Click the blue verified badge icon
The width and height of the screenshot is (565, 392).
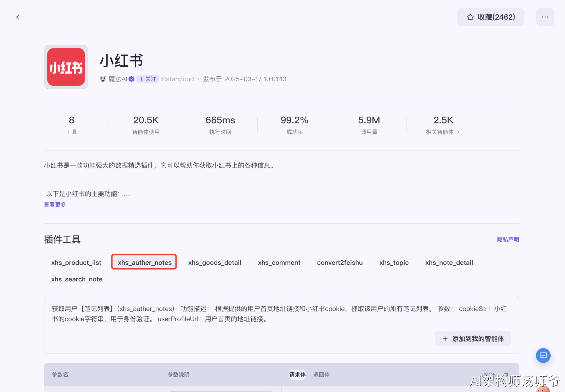pos(132,79)
